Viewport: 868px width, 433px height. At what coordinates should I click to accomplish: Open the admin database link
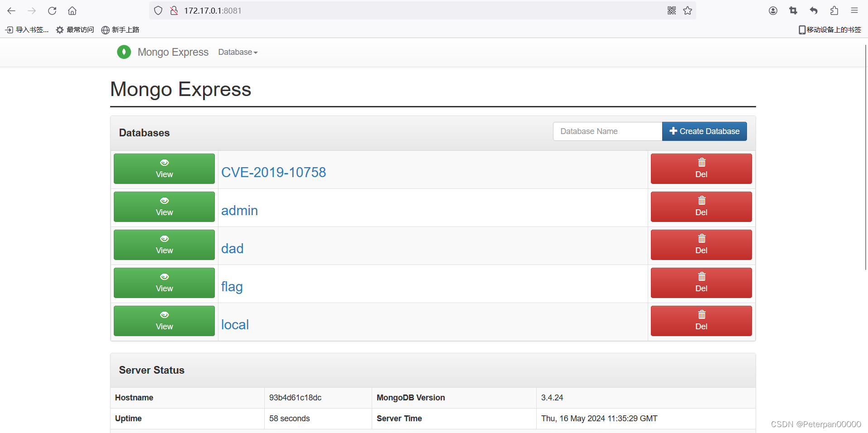[x=239, y=210]
